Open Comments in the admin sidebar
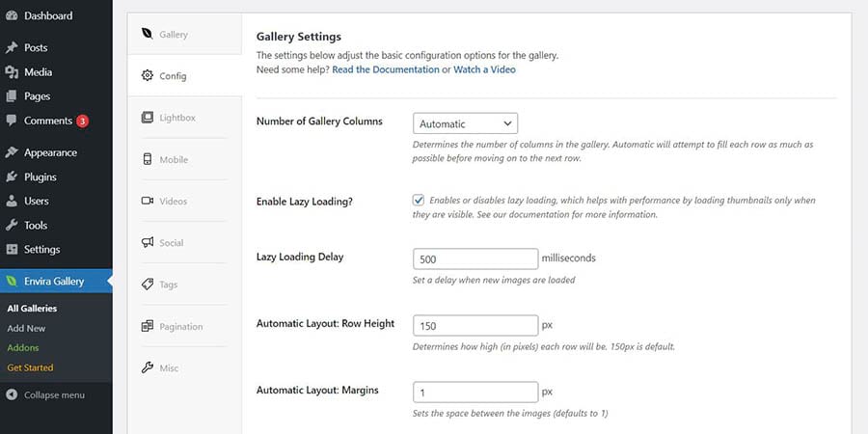 [48, 121]
